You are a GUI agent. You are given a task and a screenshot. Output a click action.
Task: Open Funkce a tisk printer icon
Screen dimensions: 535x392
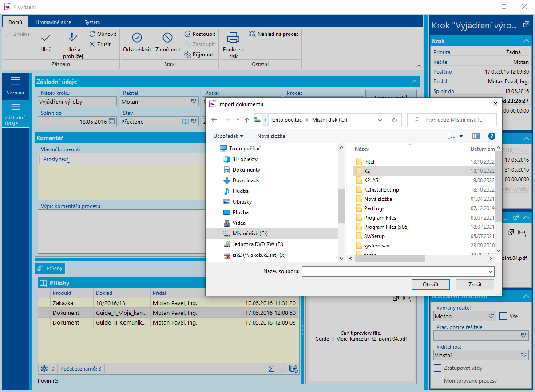233,38
